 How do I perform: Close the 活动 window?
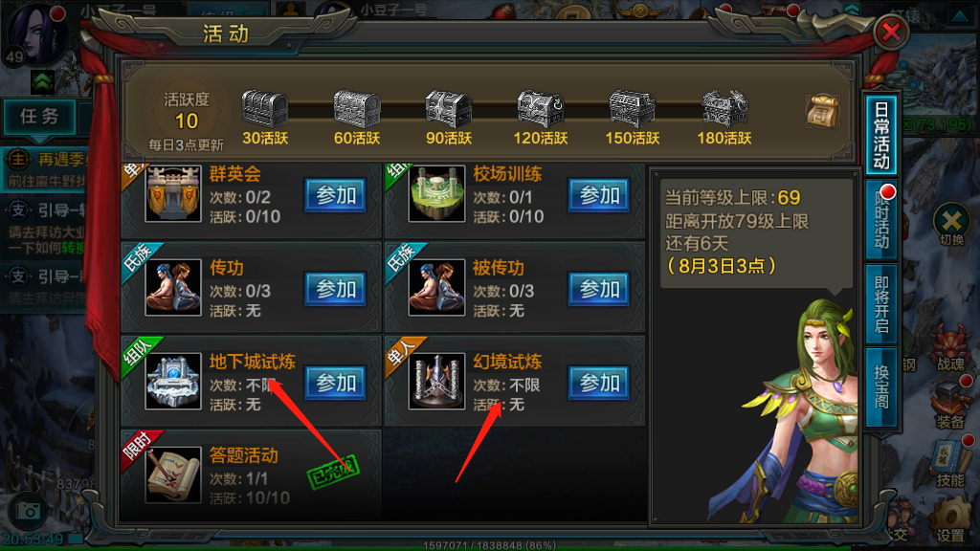click(x=891, y=32)
